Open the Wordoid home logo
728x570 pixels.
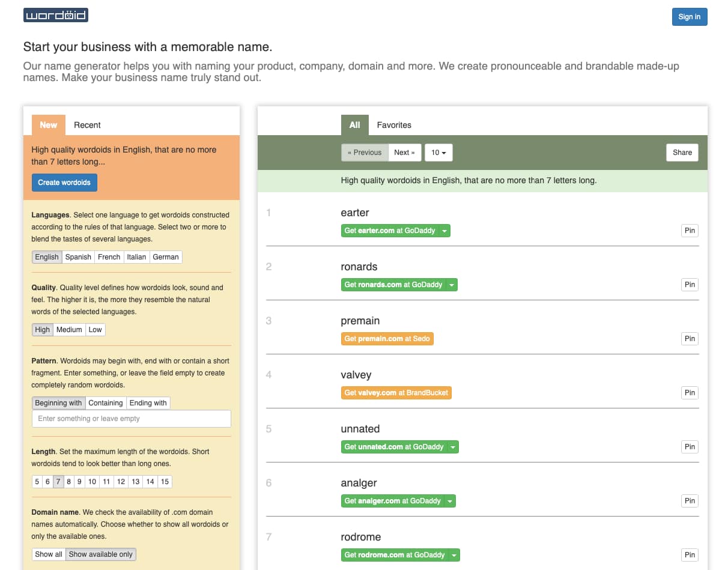pyautogui.click(x=55, y=15)
